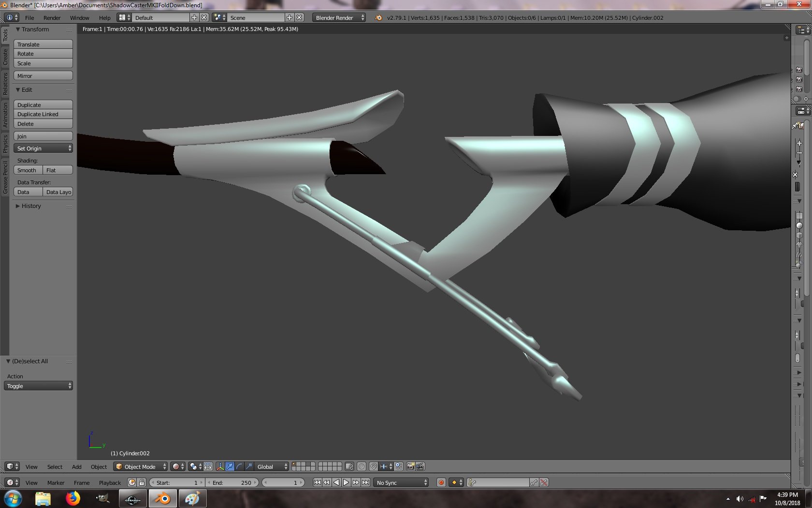Open the 3D view Object menu
812x508 pixels.
click(x=99, y=467)
